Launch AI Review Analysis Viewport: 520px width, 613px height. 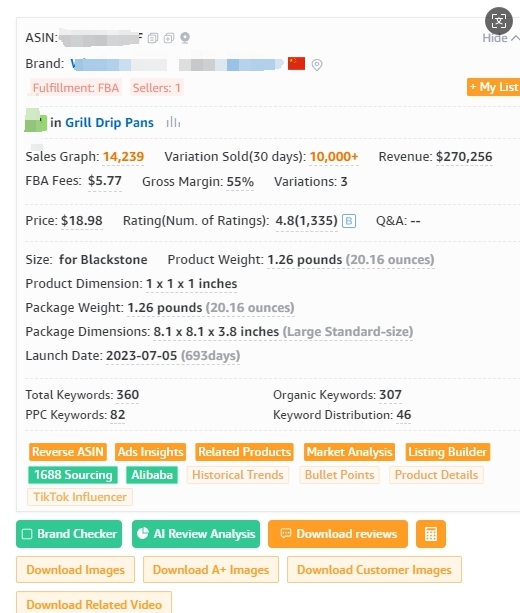196,534
